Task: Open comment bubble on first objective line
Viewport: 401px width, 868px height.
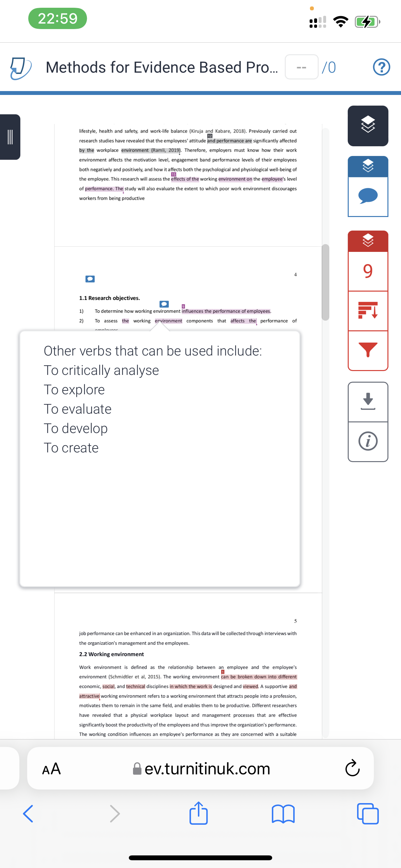Action: (164, 304)
